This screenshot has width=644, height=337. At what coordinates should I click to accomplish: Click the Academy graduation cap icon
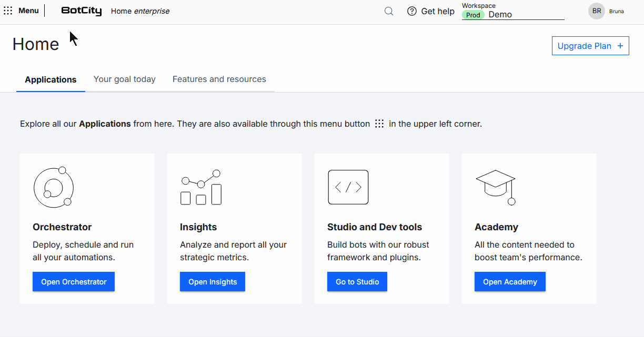(x=496, y=187)
